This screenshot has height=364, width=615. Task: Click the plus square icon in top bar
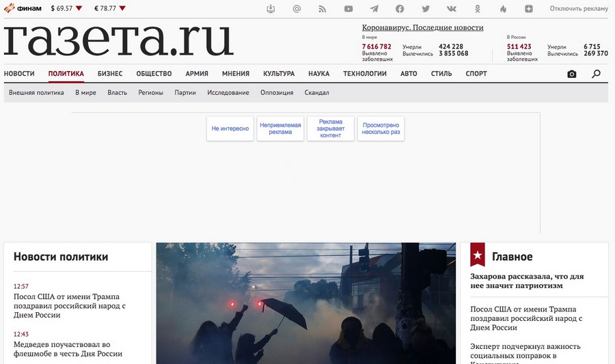[529, 9]
